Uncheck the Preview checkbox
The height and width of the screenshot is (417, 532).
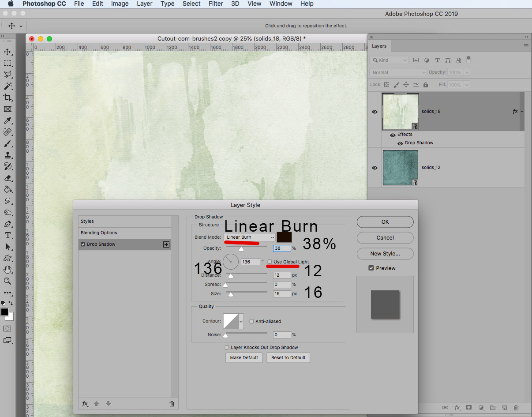coord(371,268)
